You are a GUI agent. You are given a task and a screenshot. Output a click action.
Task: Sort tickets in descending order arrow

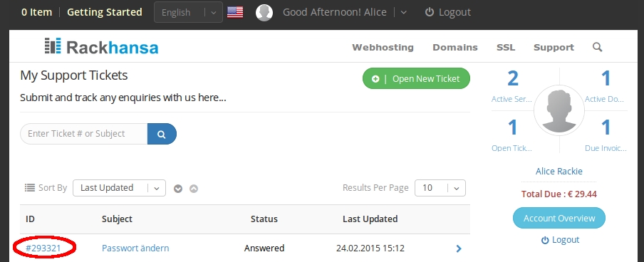click(x=178, y=189)
